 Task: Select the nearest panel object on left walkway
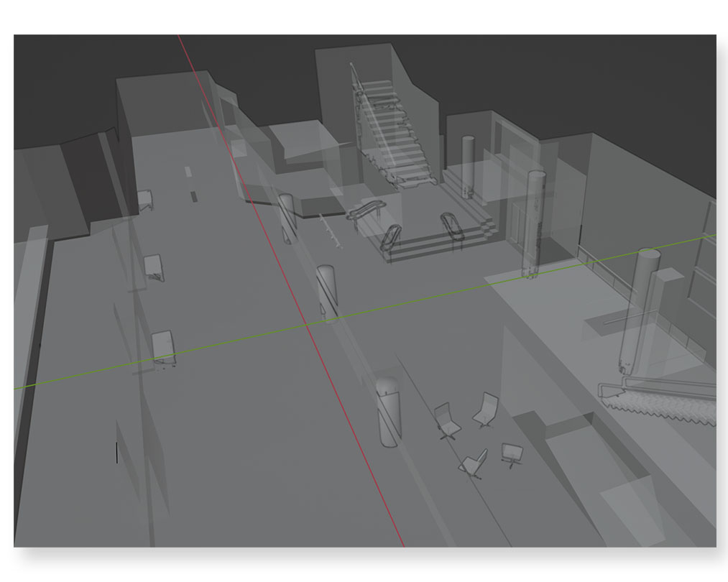[164, 348]
